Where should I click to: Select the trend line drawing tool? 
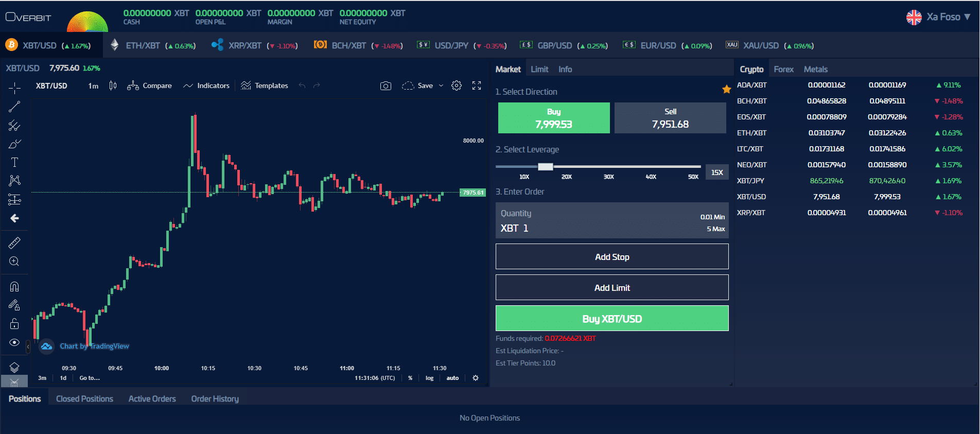pos(14,107)
